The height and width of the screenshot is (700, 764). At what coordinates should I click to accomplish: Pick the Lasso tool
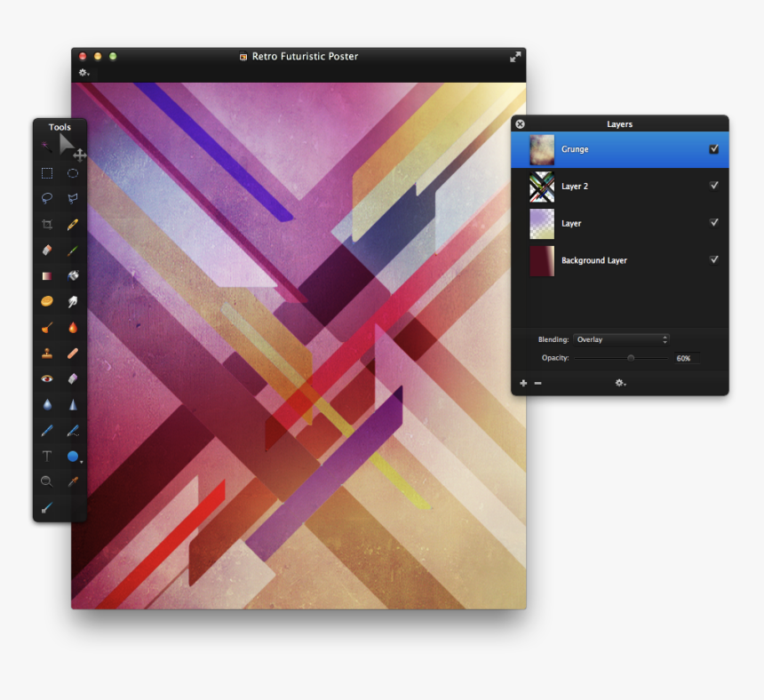(x=47, y=198)
